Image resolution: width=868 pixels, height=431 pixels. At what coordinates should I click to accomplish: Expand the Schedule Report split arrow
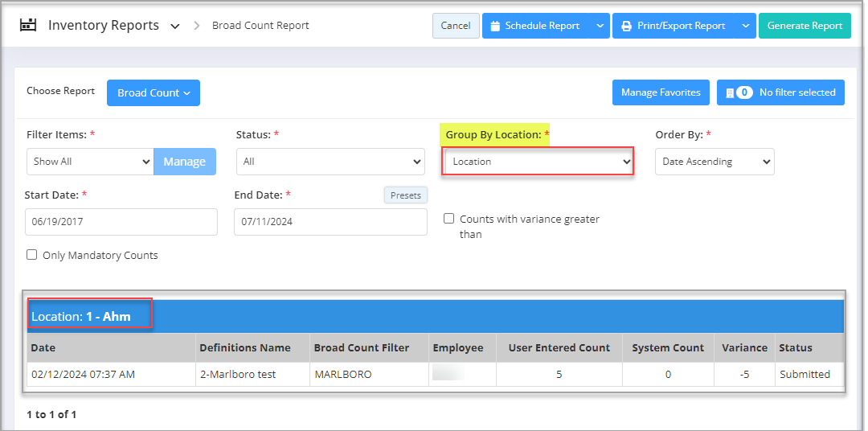pyautogui.click(x=600, y=26)
